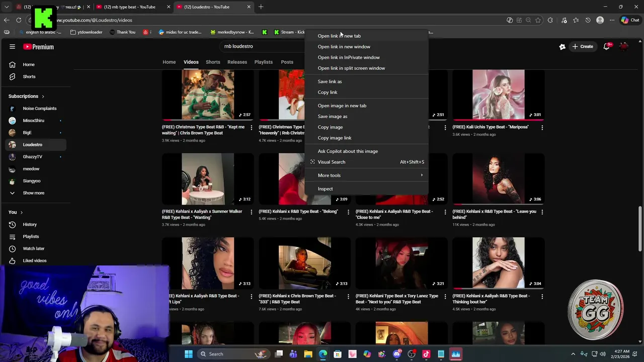Click the browser back arrow
This screenshot has width=644, height=362.
(7, 20)
